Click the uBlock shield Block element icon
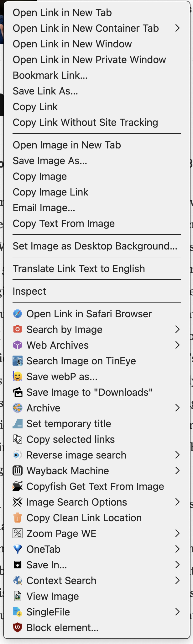 pos(18,628)
